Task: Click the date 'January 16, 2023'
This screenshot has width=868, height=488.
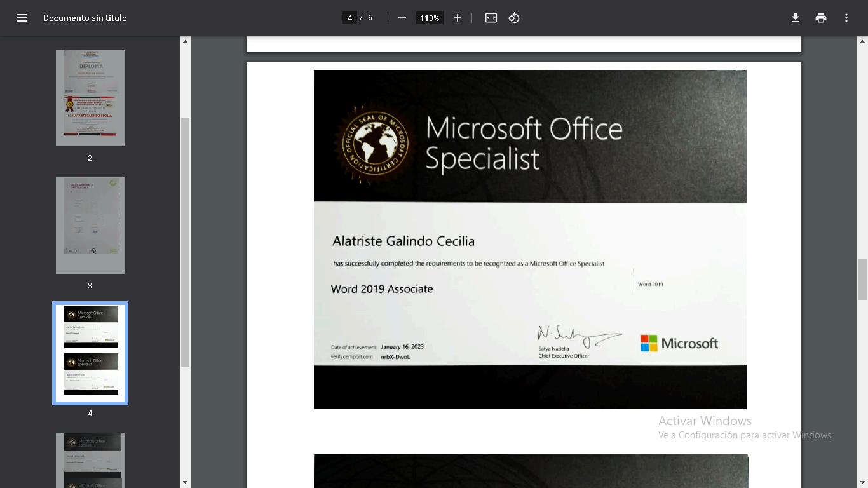Action: [402, 347]
